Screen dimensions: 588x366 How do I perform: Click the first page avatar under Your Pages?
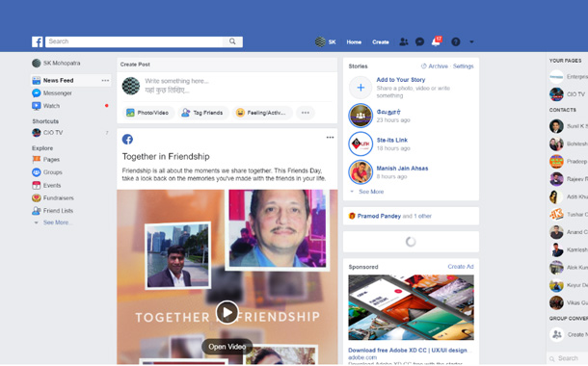pyautogui.click(x=556, y=76)
